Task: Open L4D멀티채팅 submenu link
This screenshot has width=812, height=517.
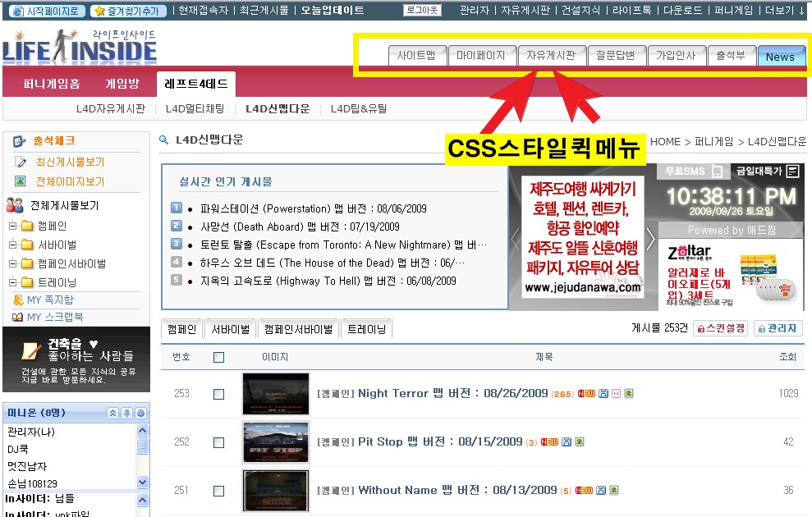Action: point(195,108)
